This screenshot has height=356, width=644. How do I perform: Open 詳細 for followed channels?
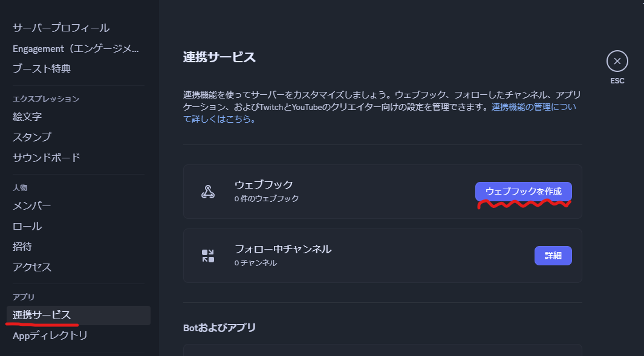click(553, 255)
